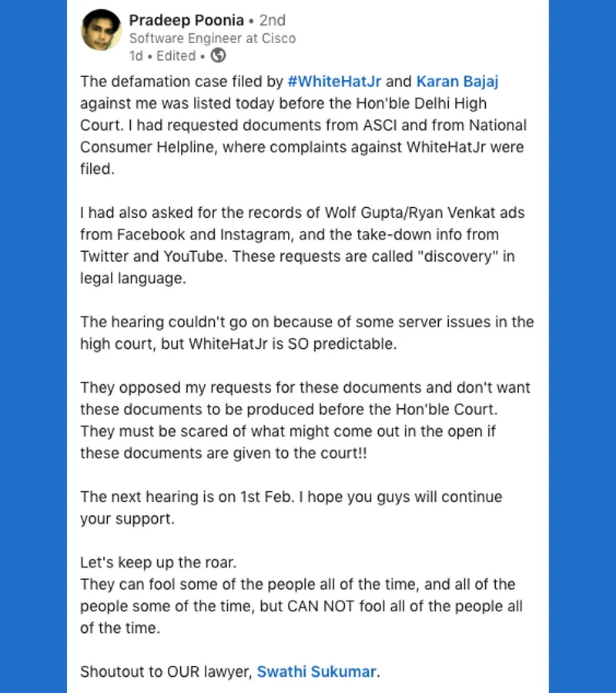The height and width of the screenshot is (693, 616).
Task: Click the Edited label under author name
Action: 176,56
